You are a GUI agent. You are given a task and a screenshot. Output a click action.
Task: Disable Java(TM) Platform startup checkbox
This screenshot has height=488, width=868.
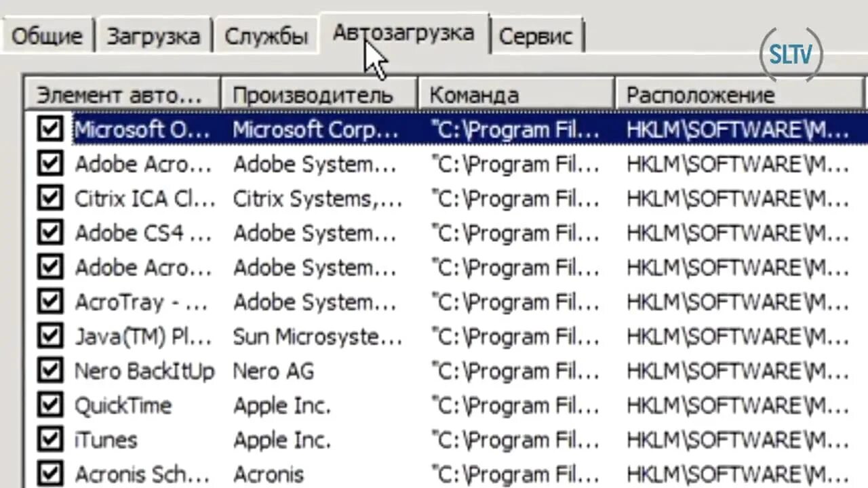tap(50, 336)
